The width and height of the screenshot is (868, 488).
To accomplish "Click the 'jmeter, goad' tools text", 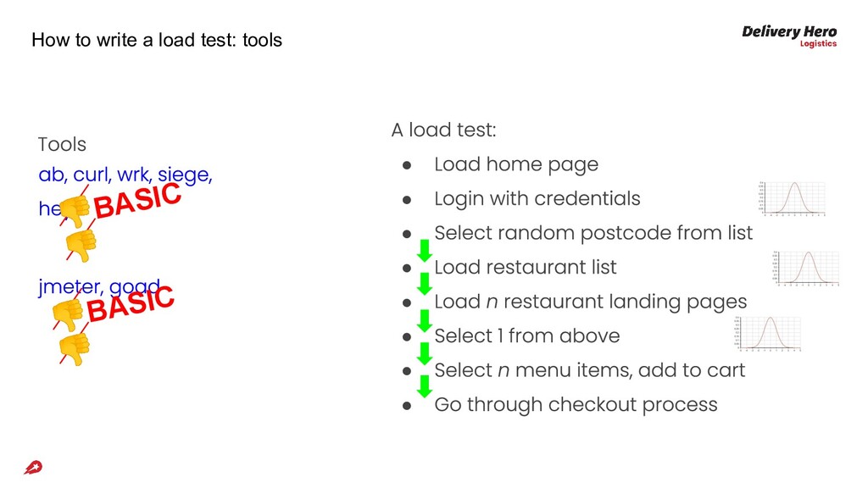I will point(98,287).
